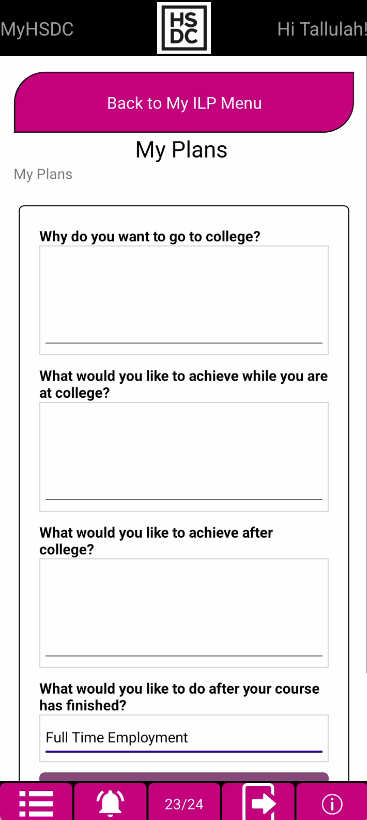Open notifications bell icon

pos(110,802)
